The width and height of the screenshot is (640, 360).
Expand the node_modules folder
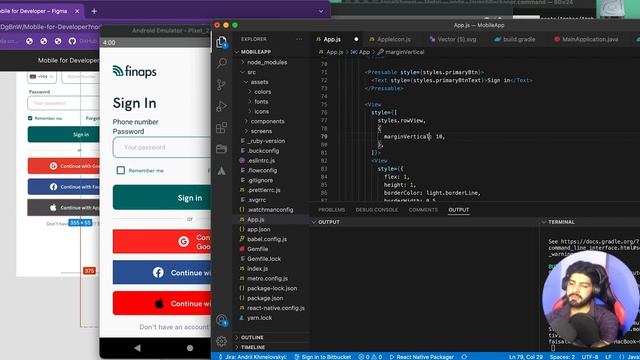click(x=267, y=62)
